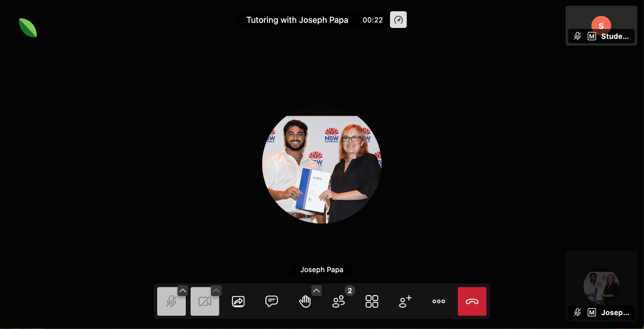Invite a participant with the add-person icon
This screenshot has width=644, height=329.
(x=405, y=301)
